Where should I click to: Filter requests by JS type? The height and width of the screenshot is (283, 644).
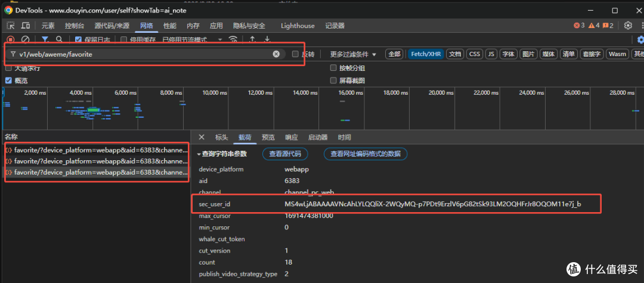491,54
